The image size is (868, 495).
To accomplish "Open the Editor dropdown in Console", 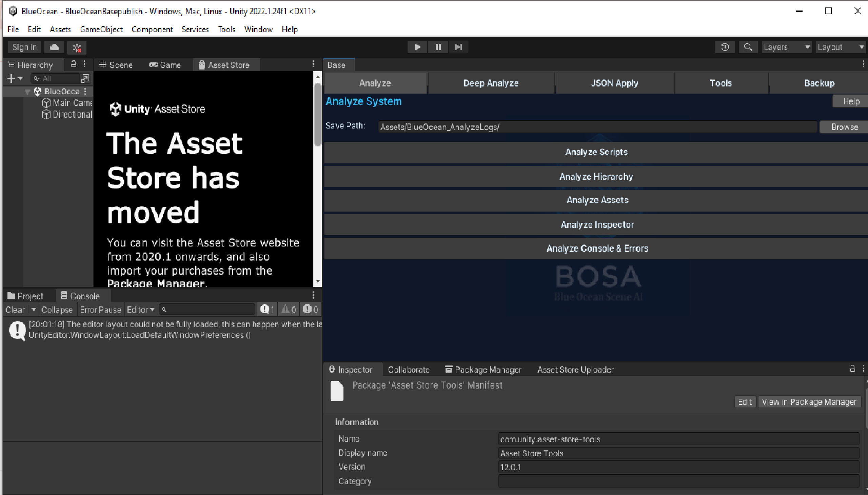I will (140, 310).
